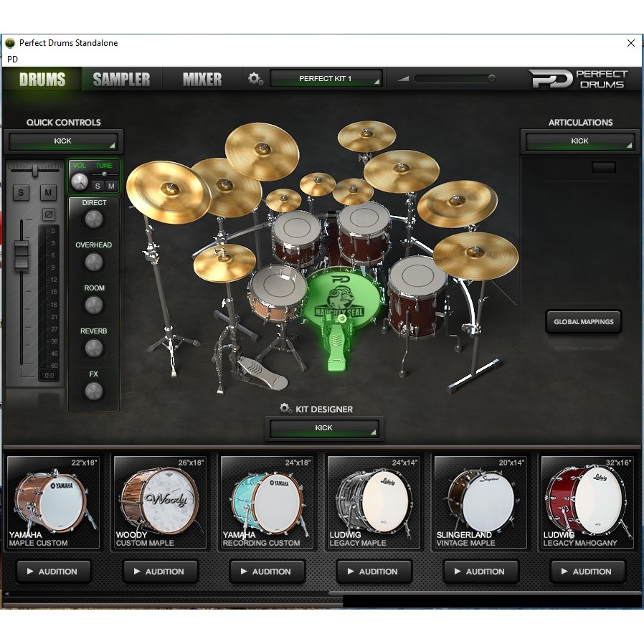Audition the LUDWIG LEGACY MAPLE kick
The height and width of the screenshot is (644, 644).
374,571
